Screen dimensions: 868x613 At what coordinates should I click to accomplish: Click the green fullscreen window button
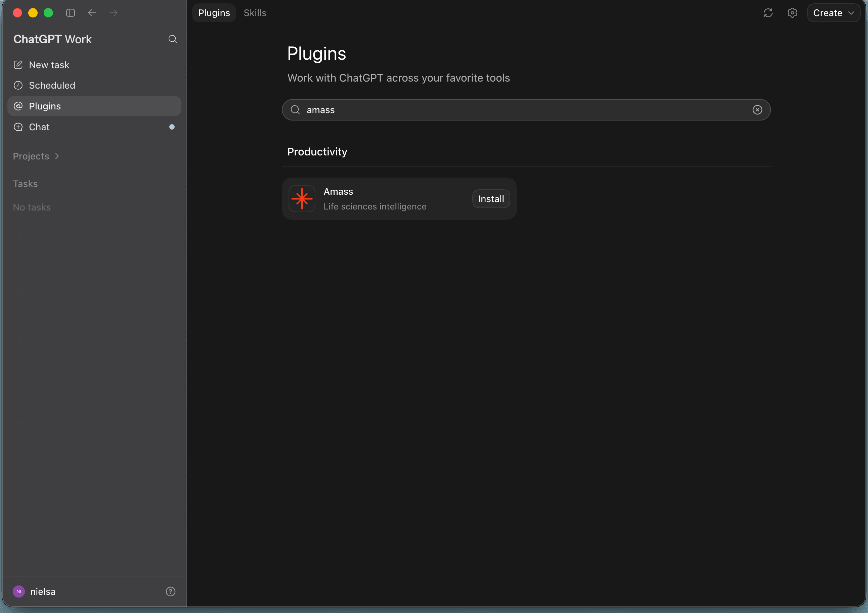point(48,13)
